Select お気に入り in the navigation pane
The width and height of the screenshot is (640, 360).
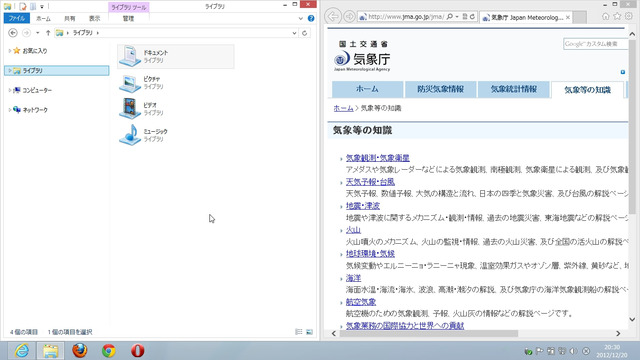click(x=34, y=51)
